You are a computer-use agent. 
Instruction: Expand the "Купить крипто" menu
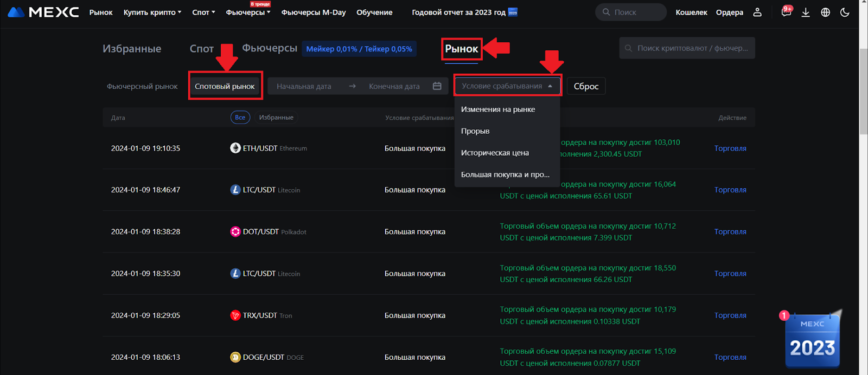point(152,12)
